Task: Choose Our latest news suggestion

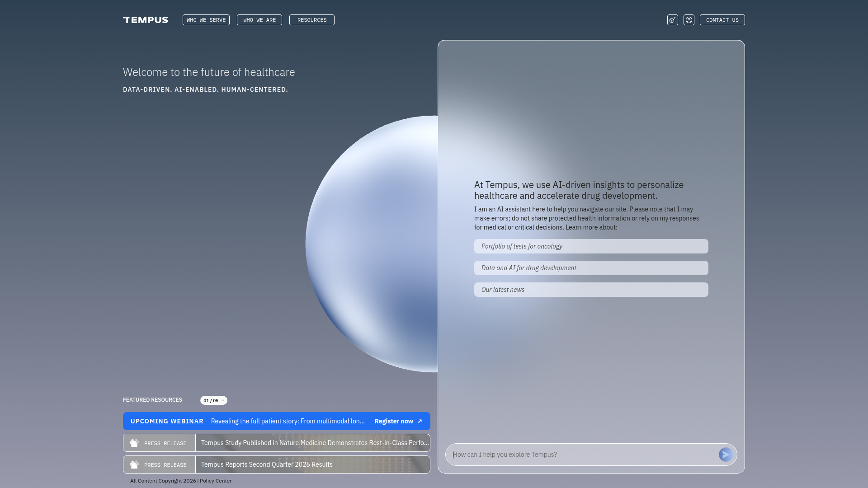Action: (x=591, y=290)
